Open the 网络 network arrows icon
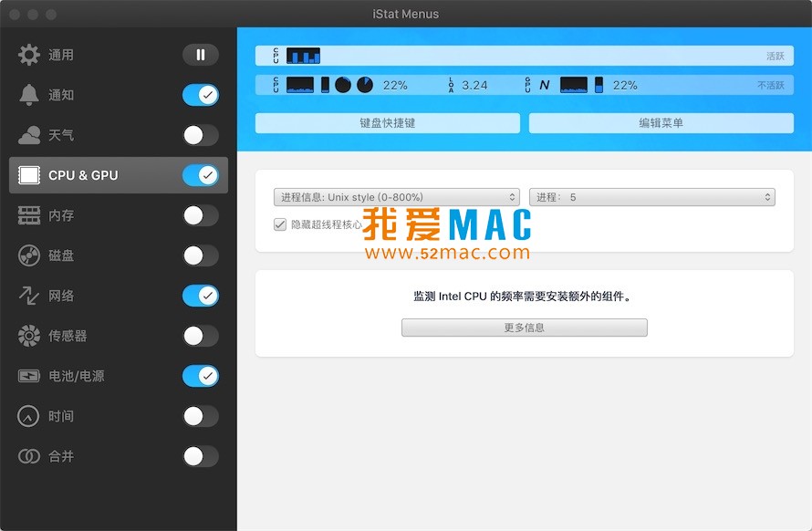The height and width of the screenshot is (531, 812). [x=29, y=296]
